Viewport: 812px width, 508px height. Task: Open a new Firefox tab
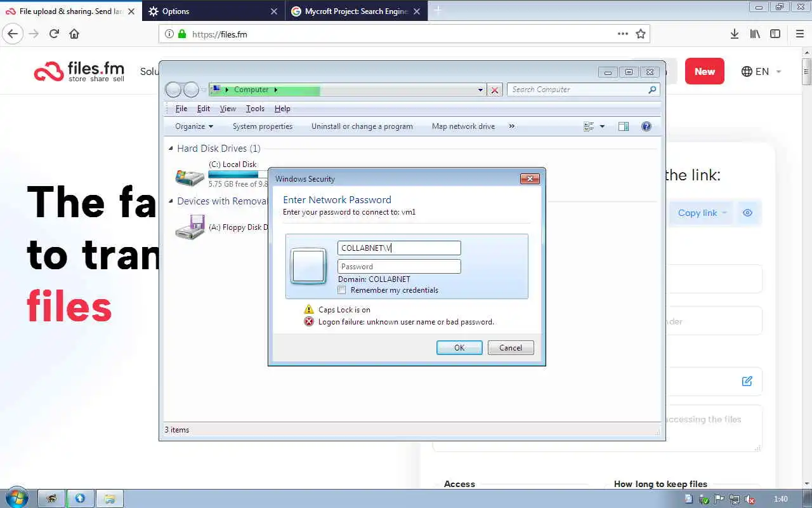tap(437, 11)
